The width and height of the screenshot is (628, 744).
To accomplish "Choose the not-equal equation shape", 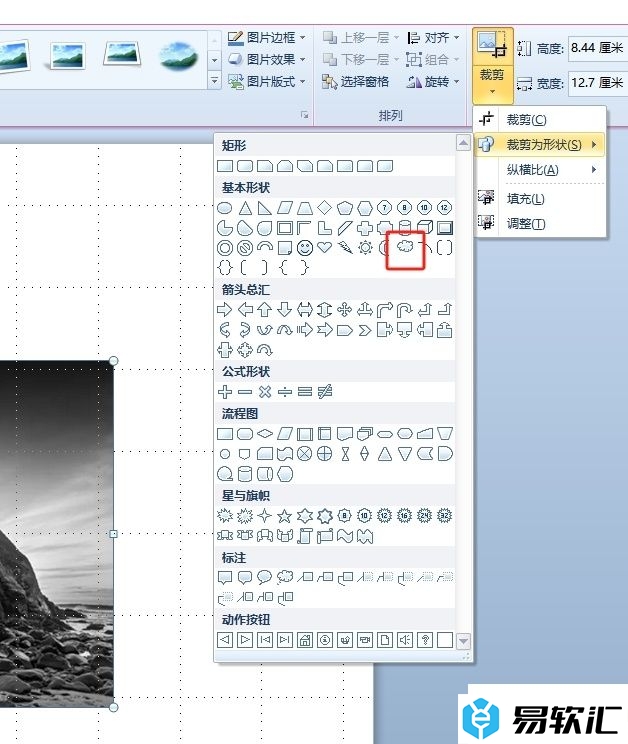I will 324,391.
